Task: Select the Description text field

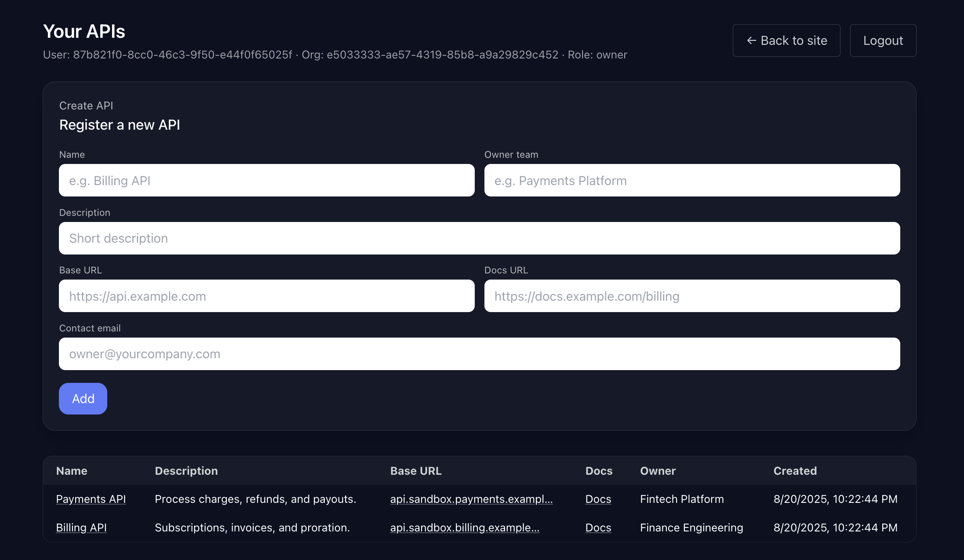Action: click(x=479, y=238)
